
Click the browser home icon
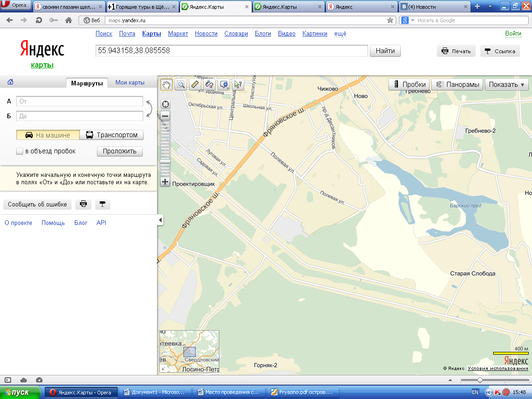[x=68, y=20]
